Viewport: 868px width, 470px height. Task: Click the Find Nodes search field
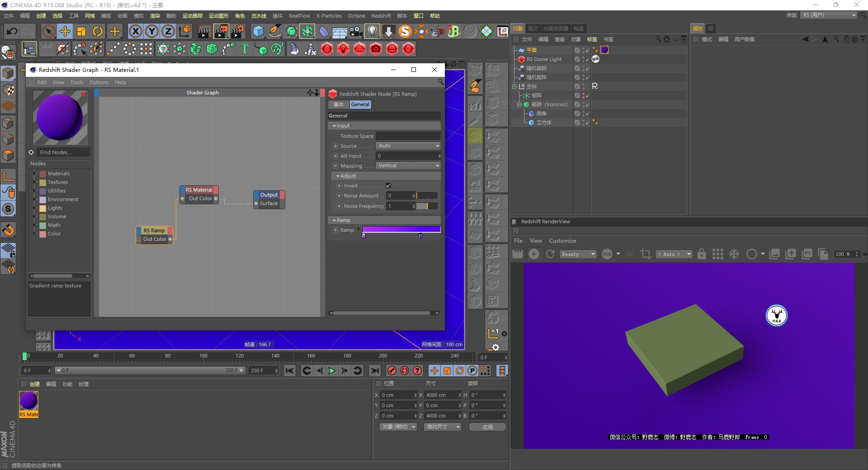(x=62, y=152)
